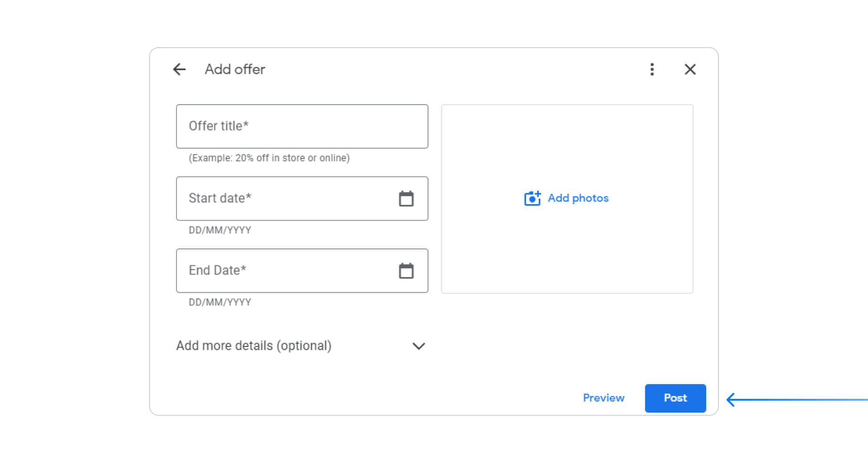Click the DD/MM/YYYY hint below Start date
The height and width of the screenshot is (462, 868).
tap(220, 230)
